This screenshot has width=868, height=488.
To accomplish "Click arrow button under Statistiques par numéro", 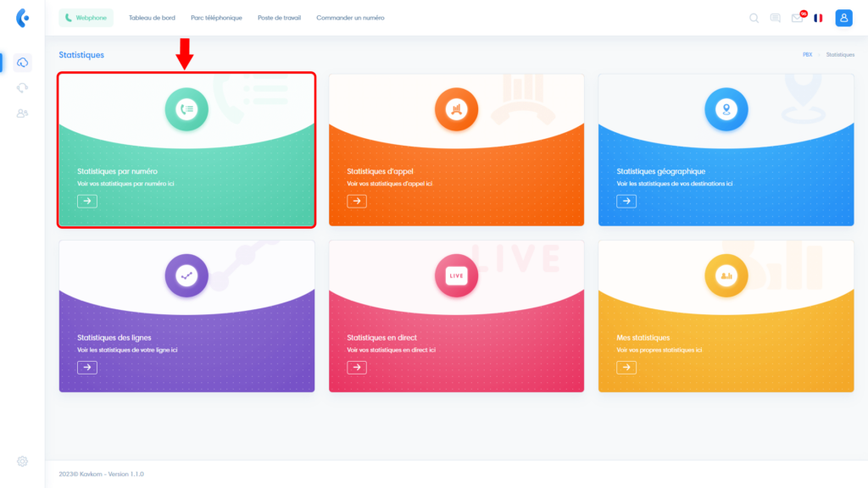I will point(87,201).
